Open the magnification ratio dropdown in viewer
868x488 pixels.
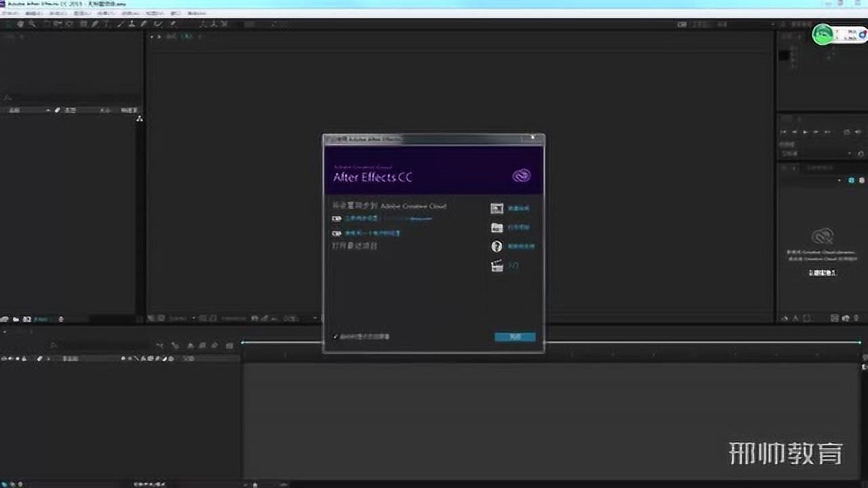point(181,318)
